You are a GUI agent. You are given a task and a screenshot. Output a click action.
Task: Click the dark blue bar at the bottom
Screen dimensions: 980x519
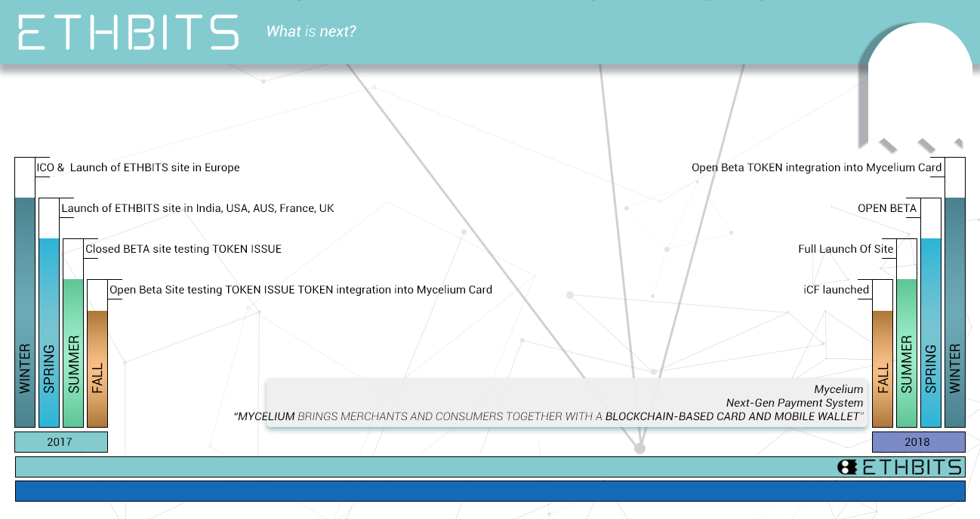click(x=490, y=491)
